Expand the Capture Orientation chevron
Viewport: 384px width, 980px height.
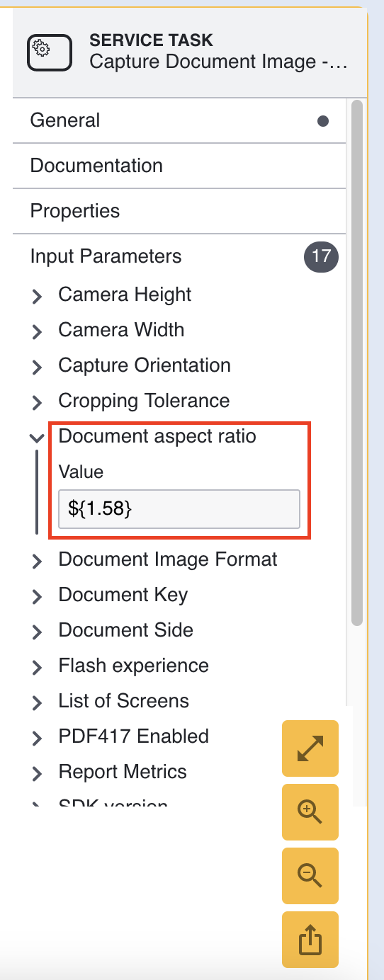click(x=37, y=367)
